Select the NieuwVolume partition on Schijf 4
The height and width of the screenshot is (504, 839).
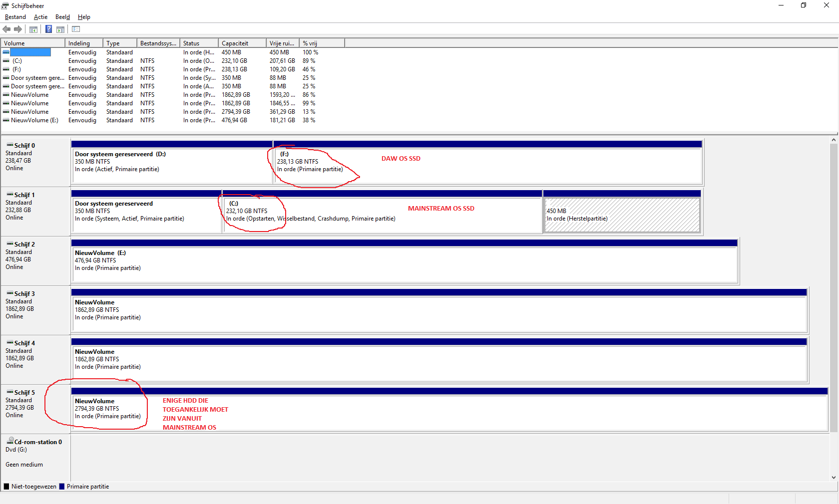coord(439,360)
